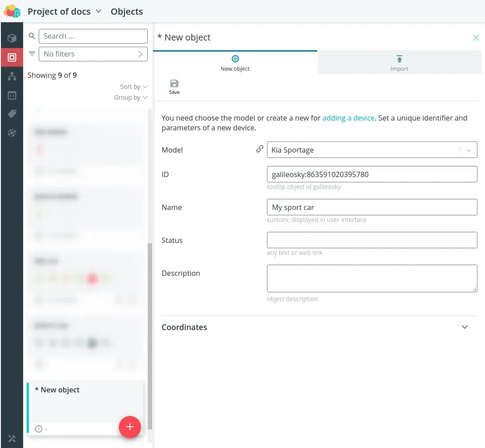The image size is (485, 448).
Task: Select the New object tab
Action: click(235, 63)
